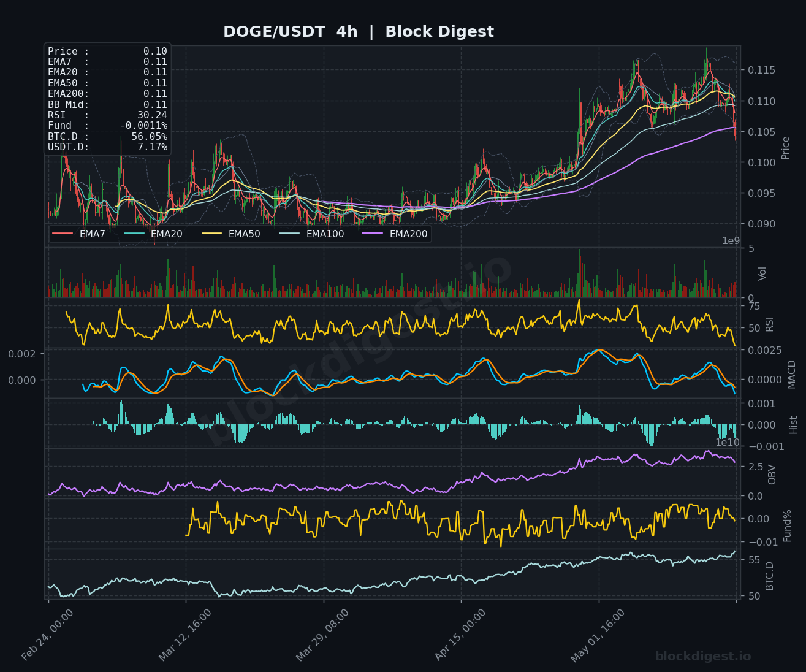Viewport: 806px width, 672px height.
Task: Click the 1e10 exponent label above OBV
Action: pos(728,442)
